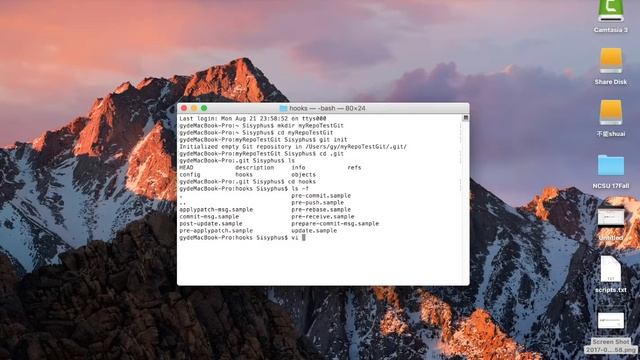Click the 'pre-applypatch.sample' file name
Screen dimensions: 640x360
pos(216,231)
